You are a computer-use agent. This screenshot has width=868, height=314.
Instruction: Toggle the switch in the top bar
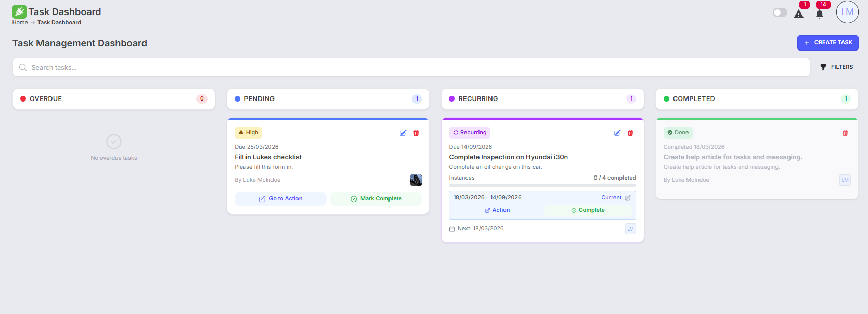(780, 12)
